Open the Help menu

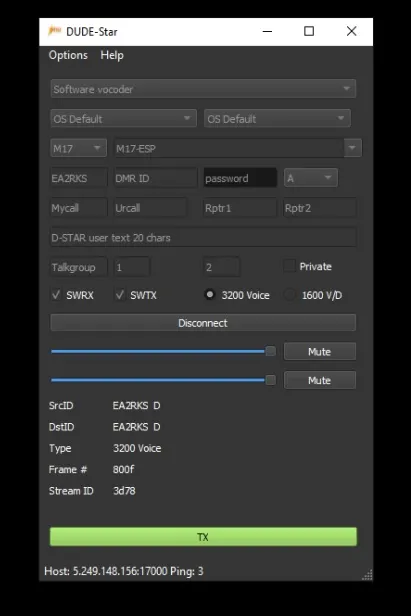click(112, 55)
